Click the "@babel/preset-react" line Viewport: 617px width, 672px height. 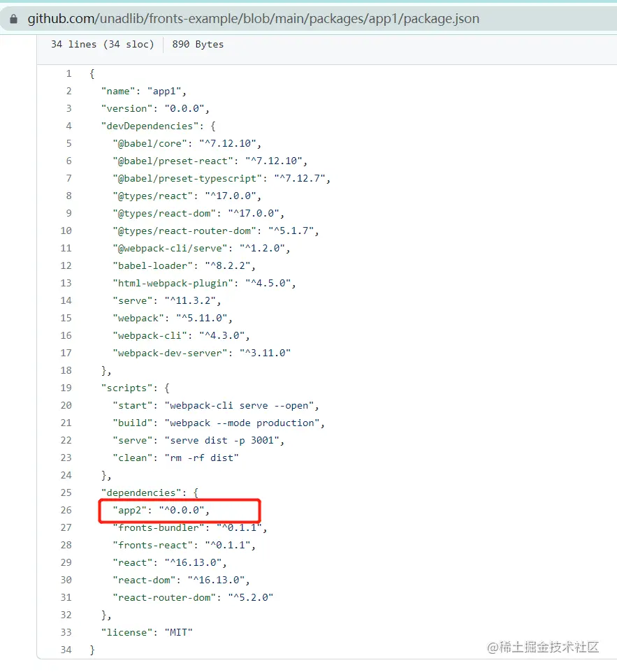click(210, 161)
